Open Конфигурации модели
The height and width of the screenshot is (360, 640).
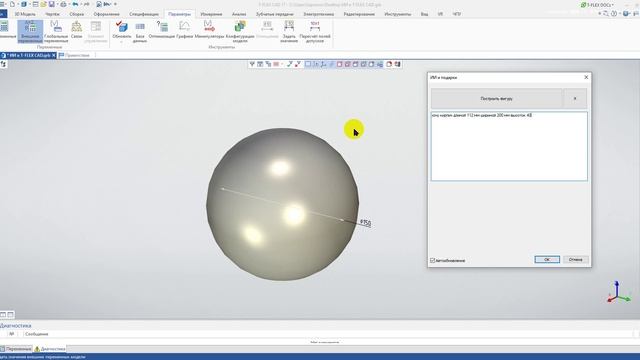click(240, 31)
